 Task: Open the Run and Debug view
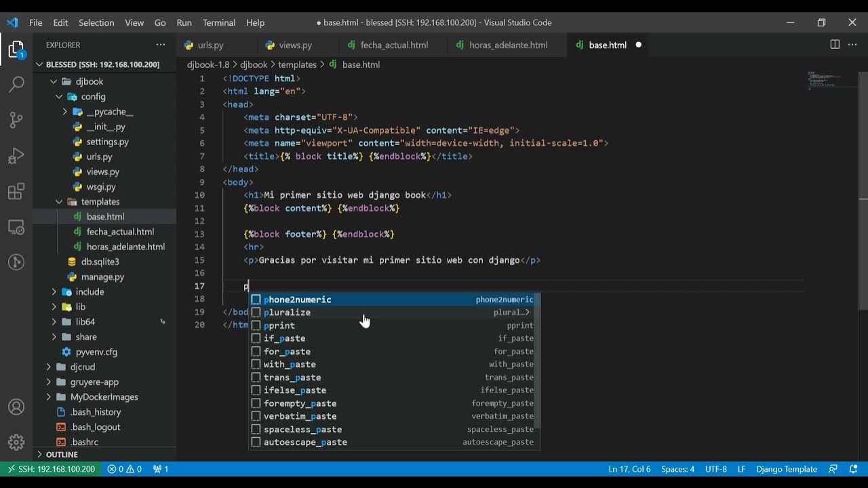[16, 157]
